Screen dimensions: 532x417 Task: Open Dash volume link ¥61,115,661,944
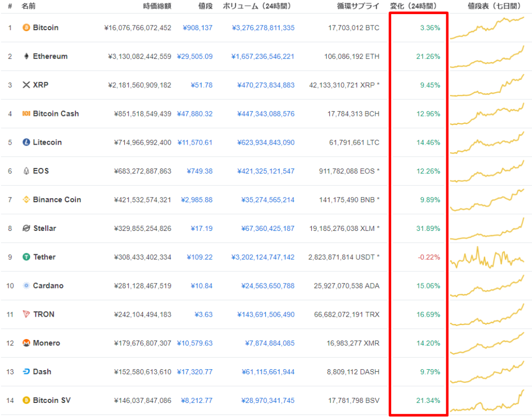268,372
